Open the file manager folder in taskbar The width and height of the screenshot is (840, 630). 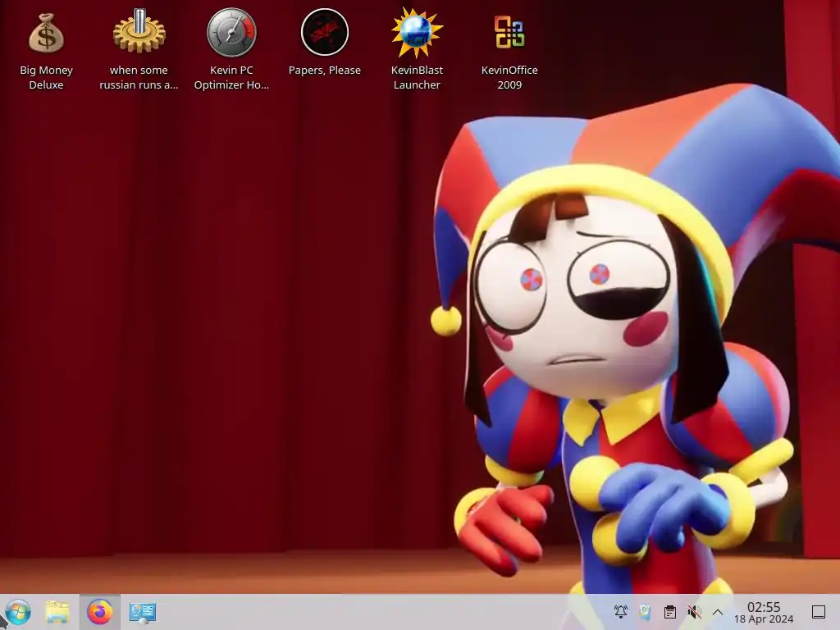pyautogui.click(x=57, y=612)
